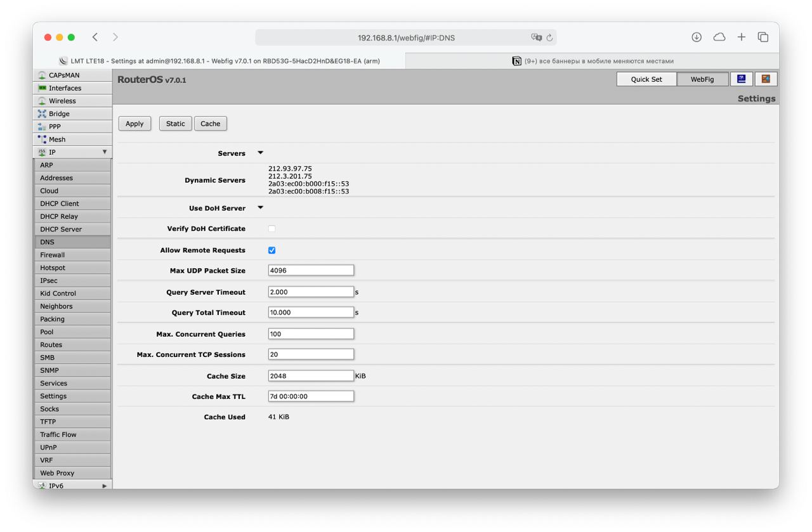Go forward with Safari's forward arrow
Screen dimensions: 812x532
click(115, 37)
